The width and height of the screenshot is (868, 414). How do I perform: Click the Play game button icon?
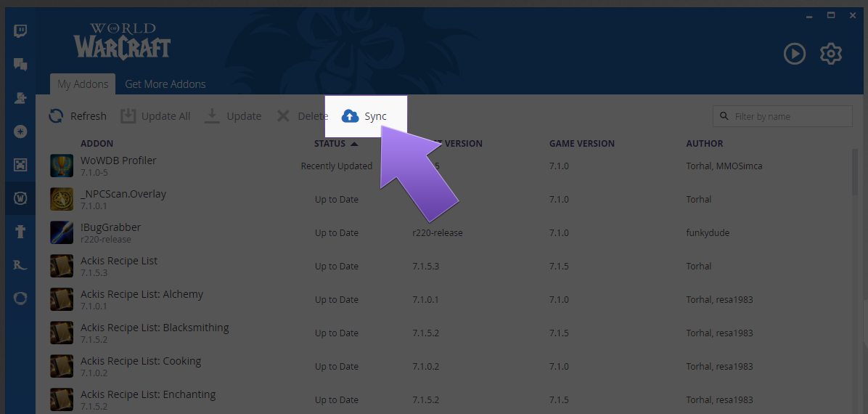[x=795, y=54]
